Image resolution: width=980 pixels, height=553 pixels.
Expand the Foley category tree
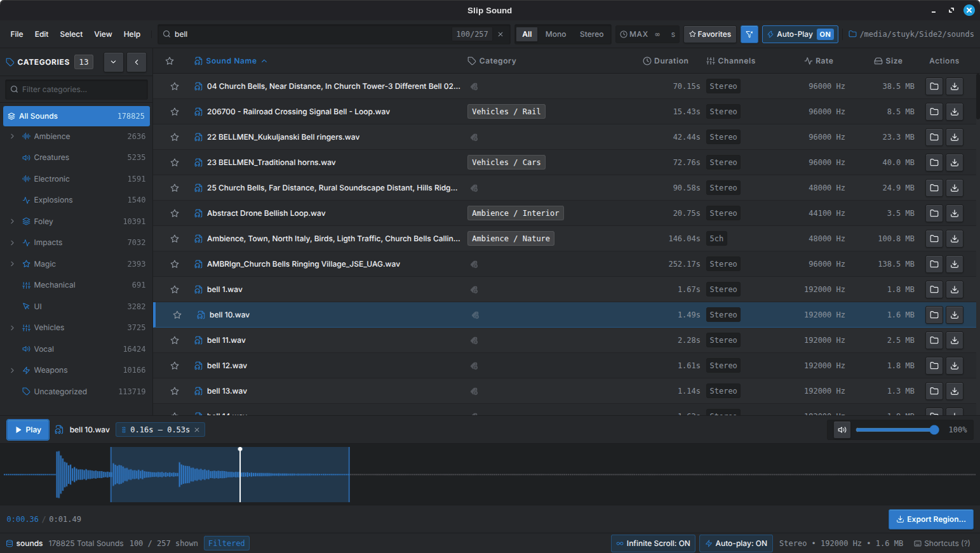12,222
